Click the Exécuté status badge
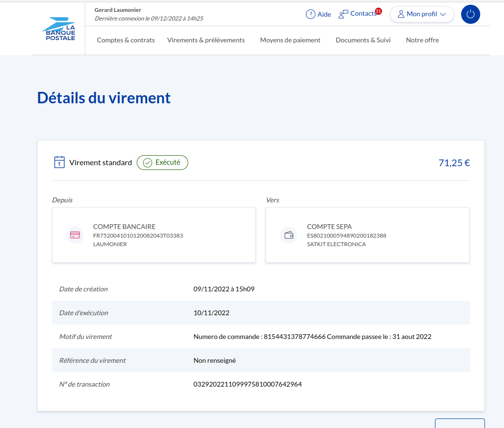 [x=162, y=162]
